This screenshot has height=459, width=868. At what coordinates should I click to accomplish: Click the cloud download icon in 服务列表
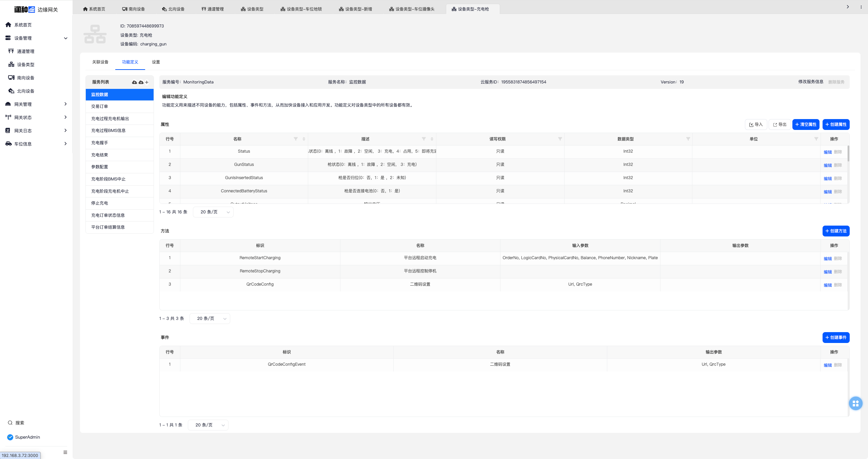click(x=141, y=82)
